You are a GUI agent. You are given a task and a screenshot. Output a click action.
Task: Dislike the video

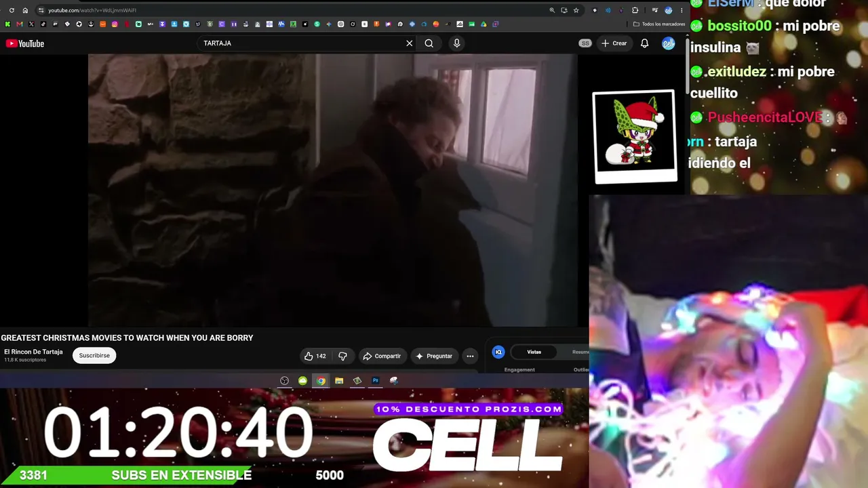coord(342,356)
